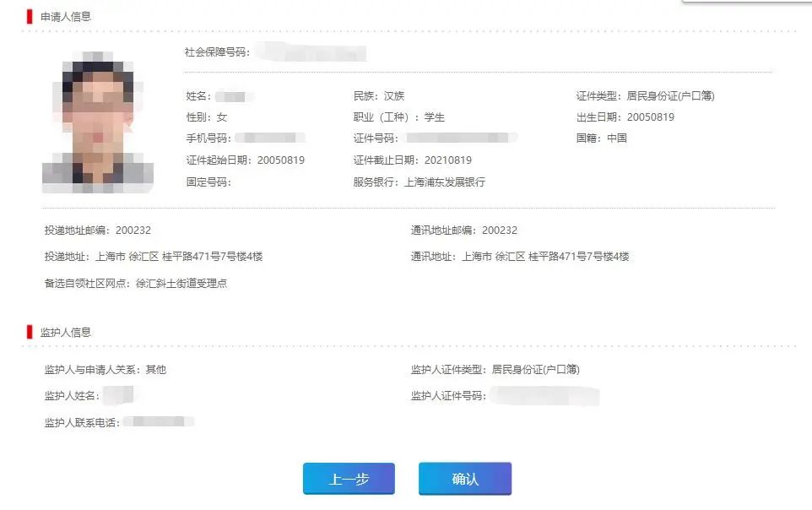The width and height of the screenshot is (812, 510).
Task: Click the 证件截止日期 value 20210819
Action: tap(447, 160)
